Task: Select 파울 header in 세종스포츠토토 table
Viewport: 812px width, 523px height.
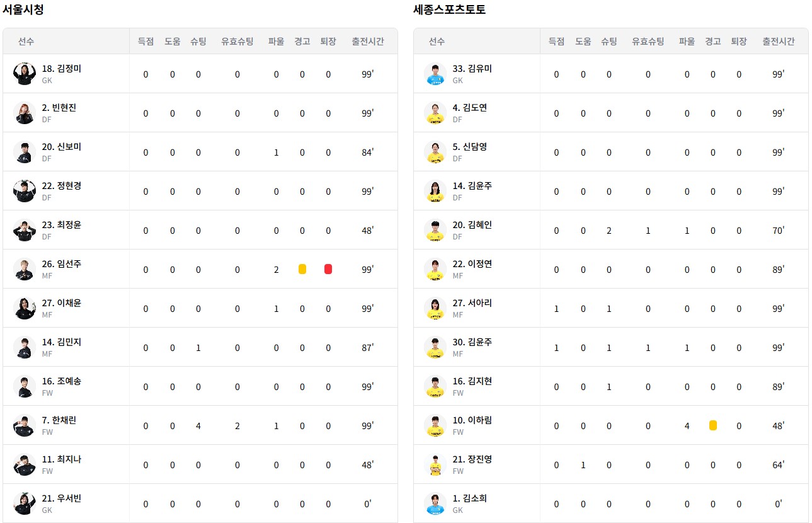Action: (687, 41)
